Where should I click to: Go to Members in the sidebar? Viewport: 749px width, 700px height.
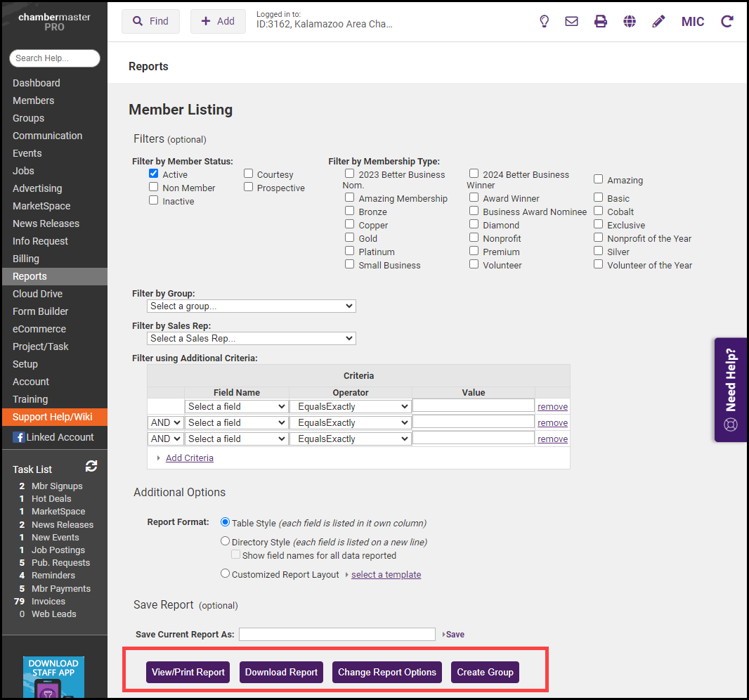tap(33, 101)
